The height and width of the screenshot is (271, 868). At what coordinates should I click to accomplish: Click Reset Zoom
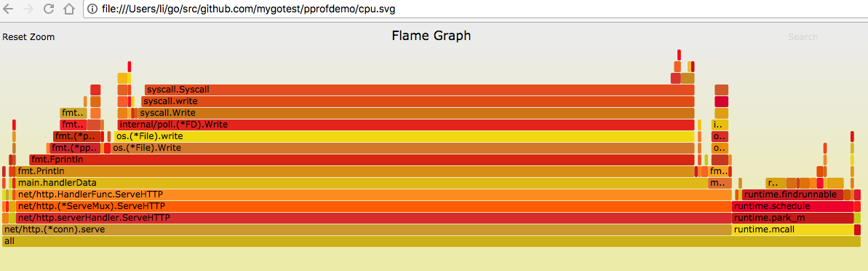pos(28,37)
